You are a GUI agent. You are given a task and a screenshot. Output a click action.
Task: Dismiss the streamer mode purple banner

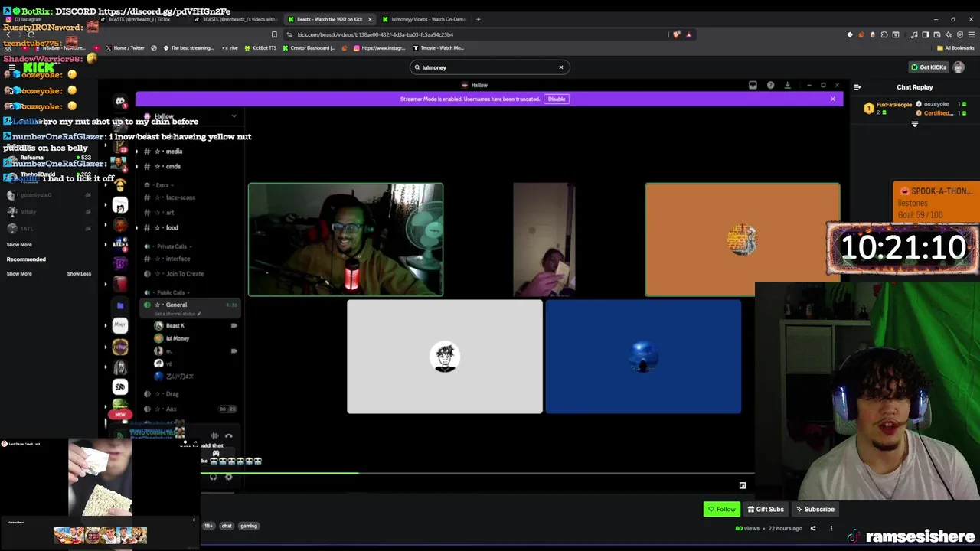coord(833,99)
